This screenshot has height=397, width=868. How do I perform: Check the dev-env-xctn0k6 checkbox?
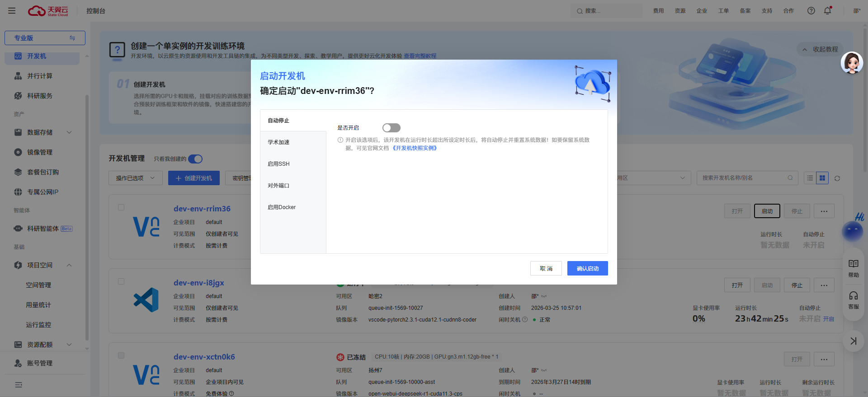coord(121,355)
